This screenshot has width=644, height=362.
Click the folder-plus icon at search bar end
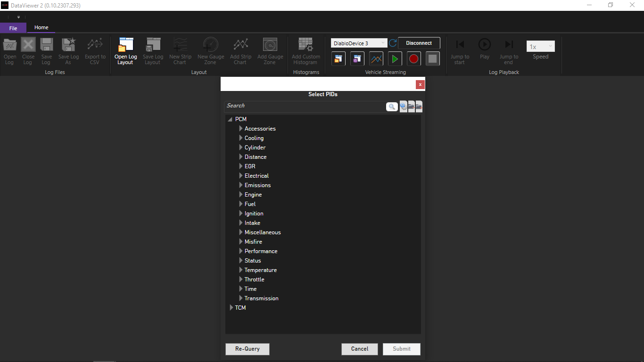point(419,107)
